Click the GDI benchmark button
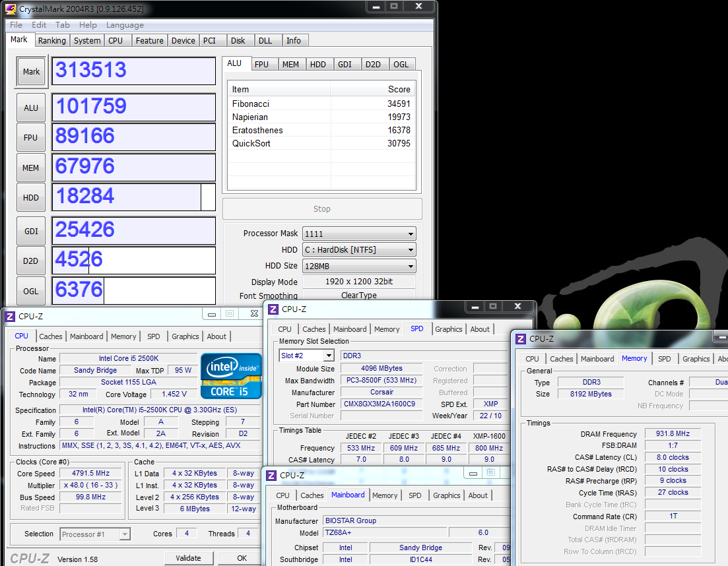 [31, 231]
